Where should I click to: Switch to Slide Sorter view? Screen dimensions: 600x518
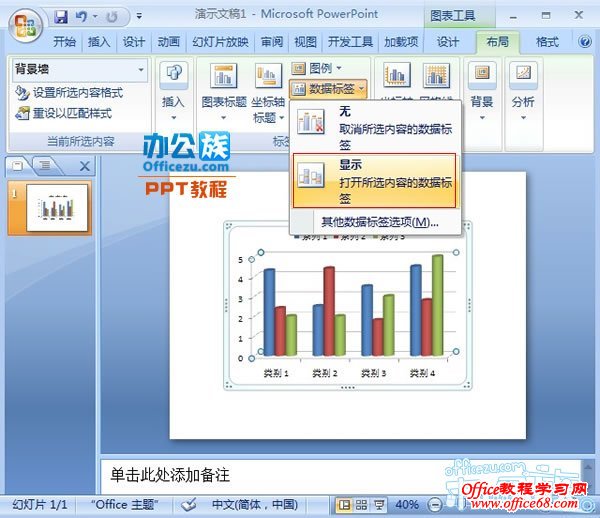pyautogui.click(x=361, y=505)
